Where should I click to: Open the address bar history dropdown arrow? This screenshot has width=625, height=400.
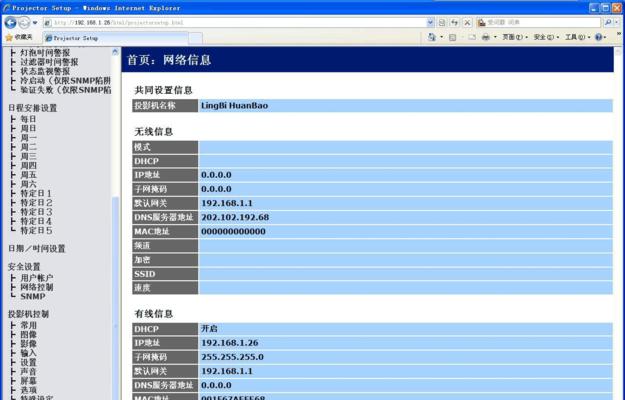pos(430,23)
